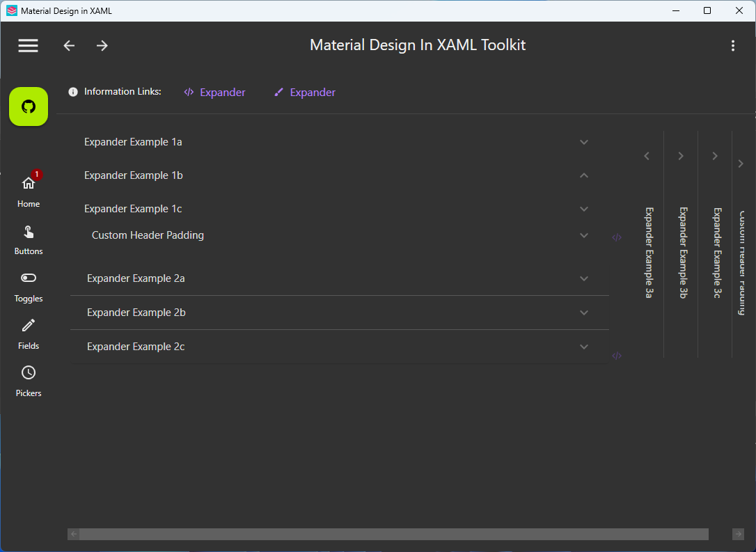
Task: Open the hamburger navigation menu
Action: click(28, 45)
